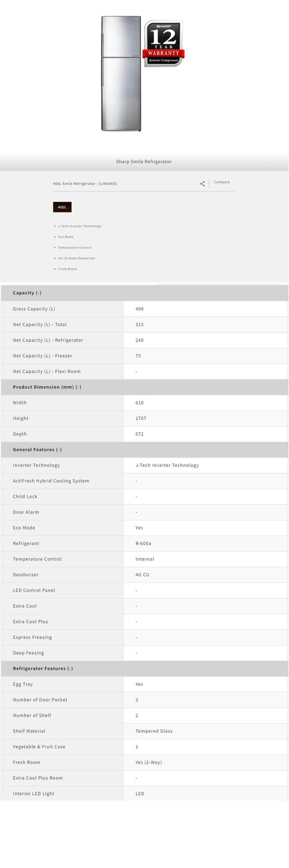The image size is (289, 868).
Task: Click the 400L Smile Refrigerator - SJ406MSS title
Action: tap(85, 184)
